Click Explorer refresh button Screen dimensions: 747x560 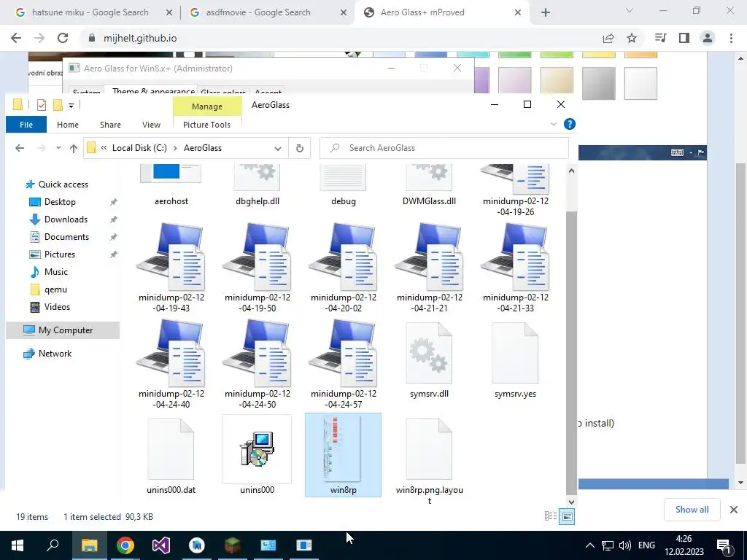[300, 148]
